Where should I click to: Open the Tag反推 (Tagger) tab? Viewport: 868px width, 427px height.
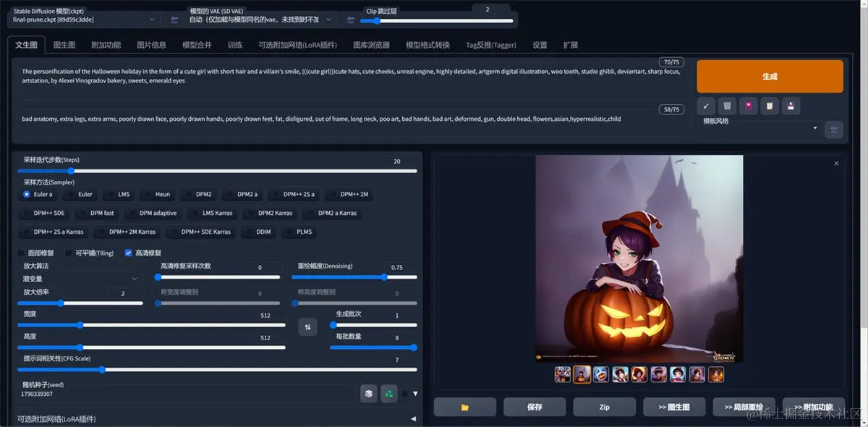(x=491, y=45)
